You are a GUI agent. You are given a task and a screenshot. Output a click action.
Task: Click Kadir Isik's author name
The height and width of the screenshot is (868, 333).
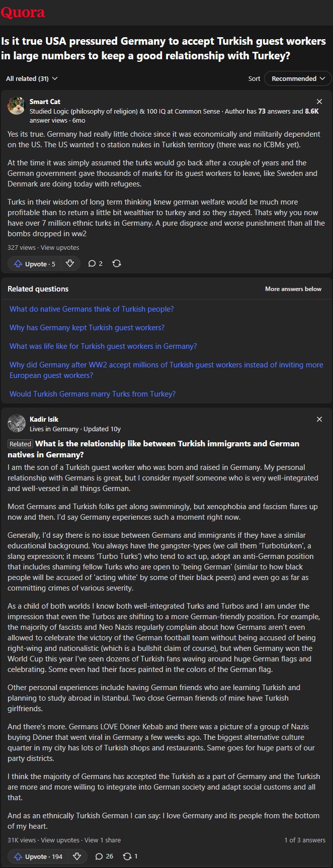click(44, 419)
